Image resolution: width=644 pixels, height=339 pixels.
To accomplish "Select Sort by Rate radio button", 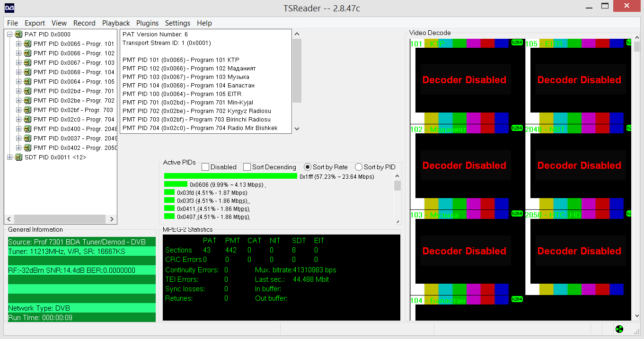I will tap(308, 167).
